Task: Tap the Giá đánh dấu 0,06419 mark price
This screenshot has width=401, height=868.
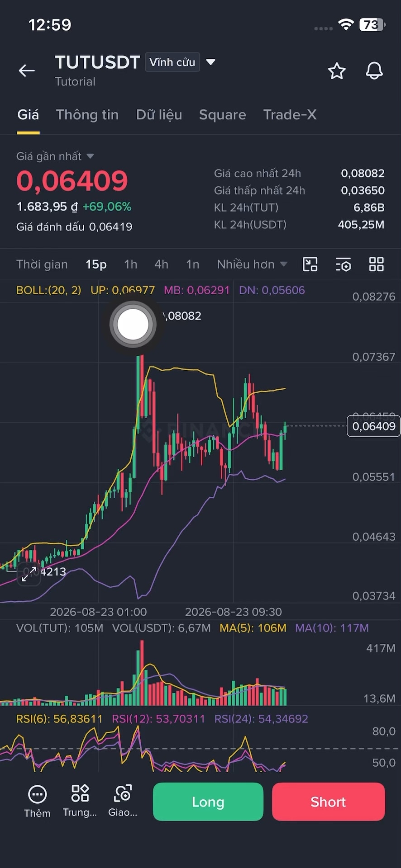Action: [74, 226]
